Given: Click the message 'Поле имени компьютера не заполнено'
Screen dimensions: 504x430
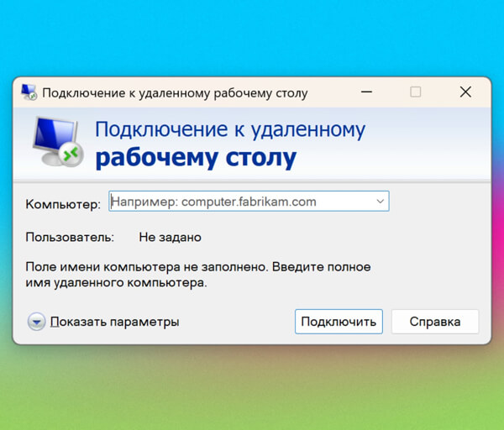Looking at the screenshot, I should point(146,267).
